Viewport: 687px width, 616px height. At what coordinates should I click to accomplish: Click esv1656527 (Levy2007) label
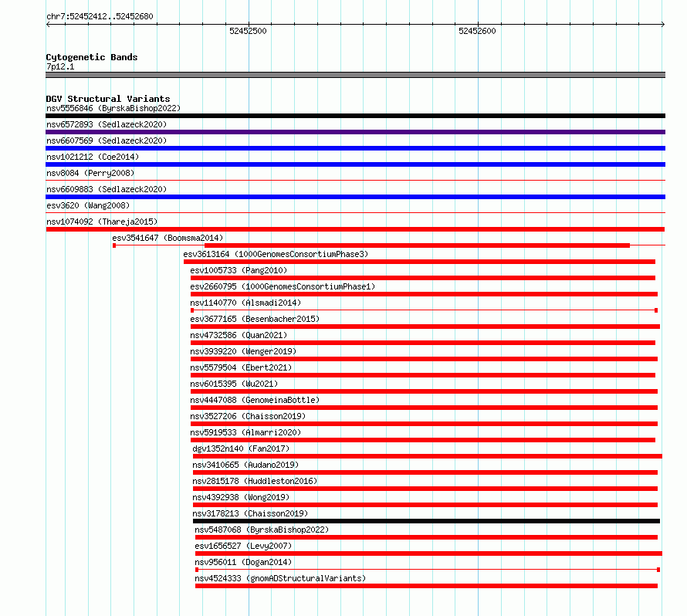click(243, 546)
